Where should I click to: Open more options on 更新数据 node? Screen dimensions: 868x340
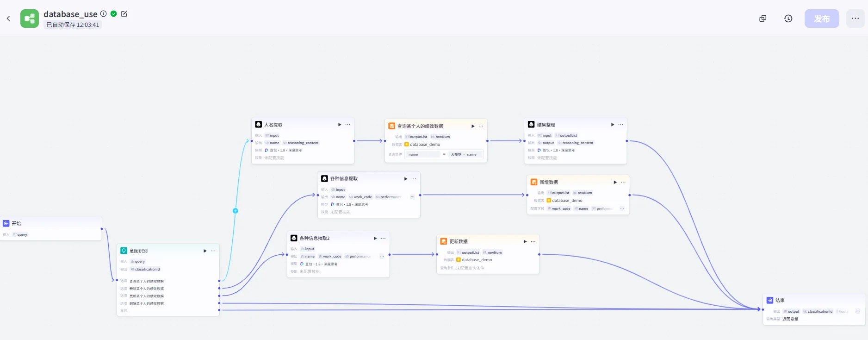pos(533,241)
